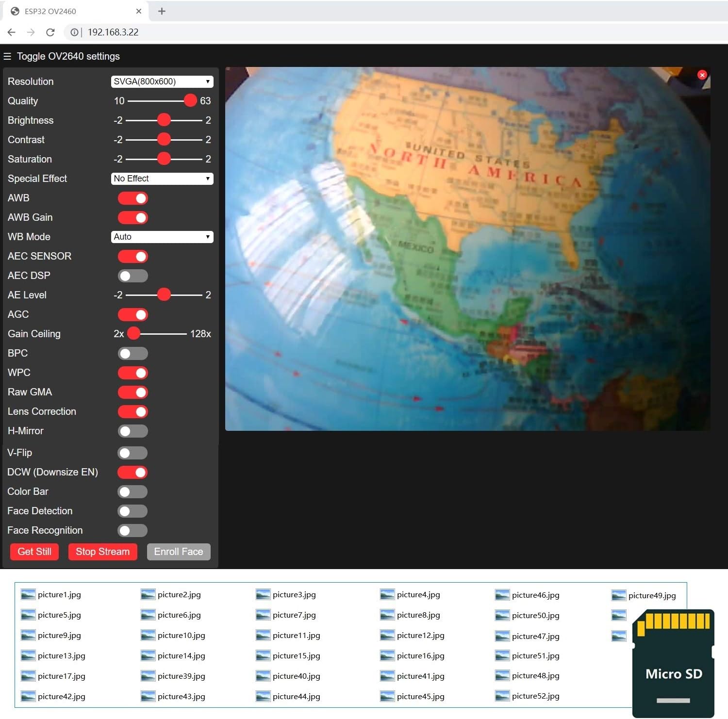This screenshot has height=719, width=728.
Task: Reload the page in the browser
Action: pos(50,32)
